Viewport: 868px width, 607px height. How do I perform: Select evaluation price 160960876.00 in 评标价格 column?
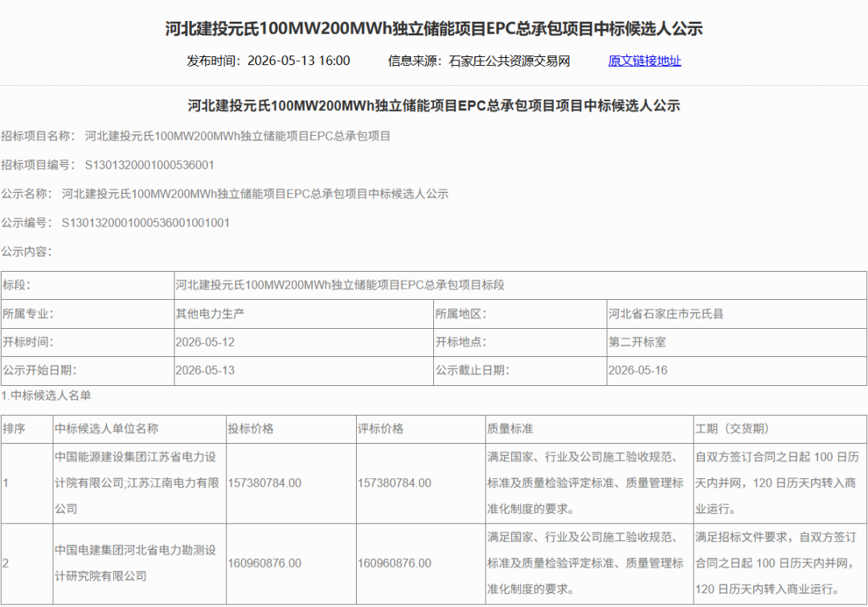[420, 564]
